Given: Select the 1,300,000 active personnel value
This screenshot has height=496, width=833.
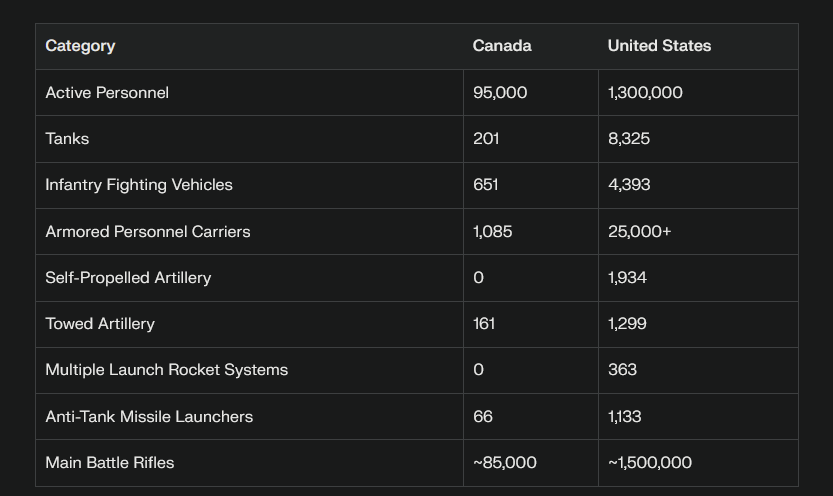Looking at the screenshot, I should [645, 92].
